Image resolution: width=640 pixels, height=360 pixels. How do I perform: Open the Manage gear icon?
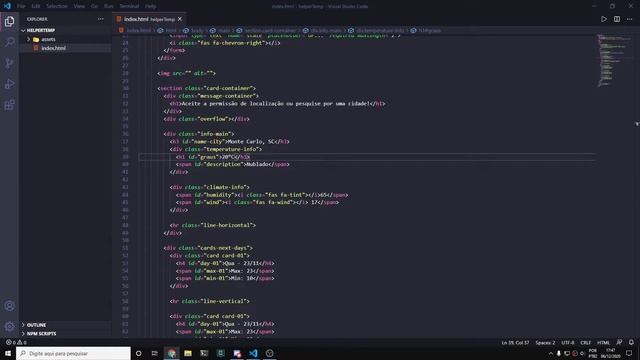tap(9, 326)
